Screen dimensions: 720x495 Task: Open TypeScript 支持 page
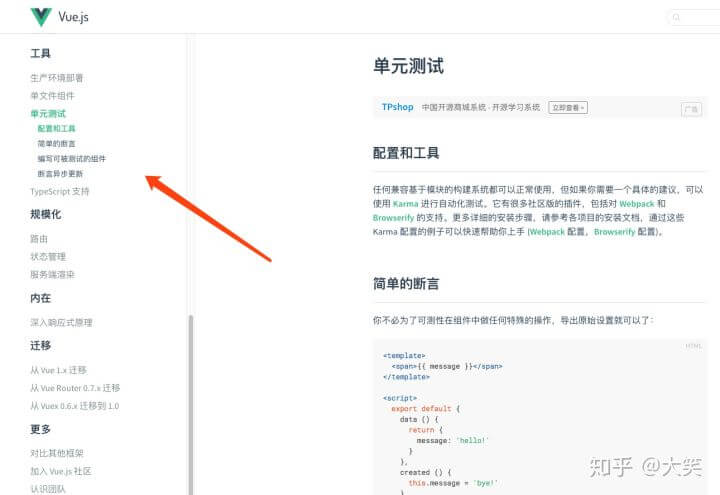[60, 191]
